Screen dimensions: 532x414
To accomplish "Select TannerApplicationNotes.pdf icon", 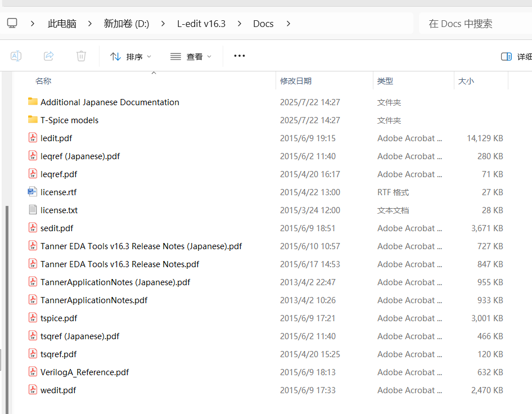I will coord(33,299).
